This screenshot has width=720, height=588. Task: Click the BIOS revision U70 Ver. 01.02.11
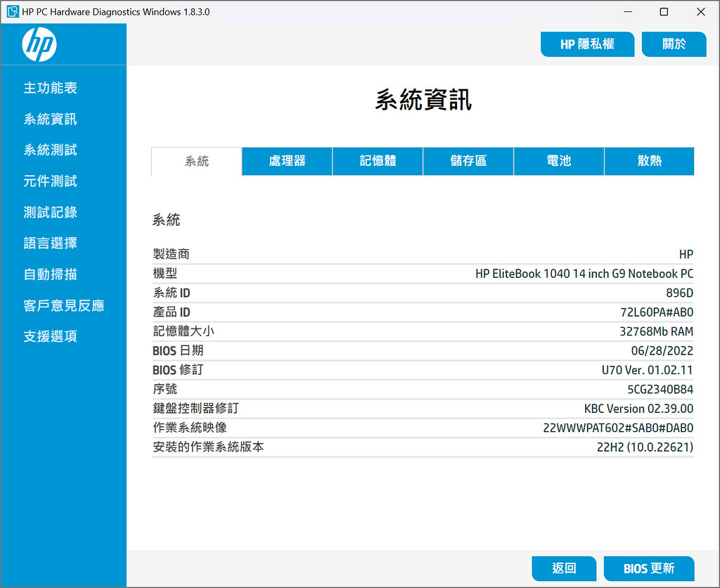pos(648,370)
